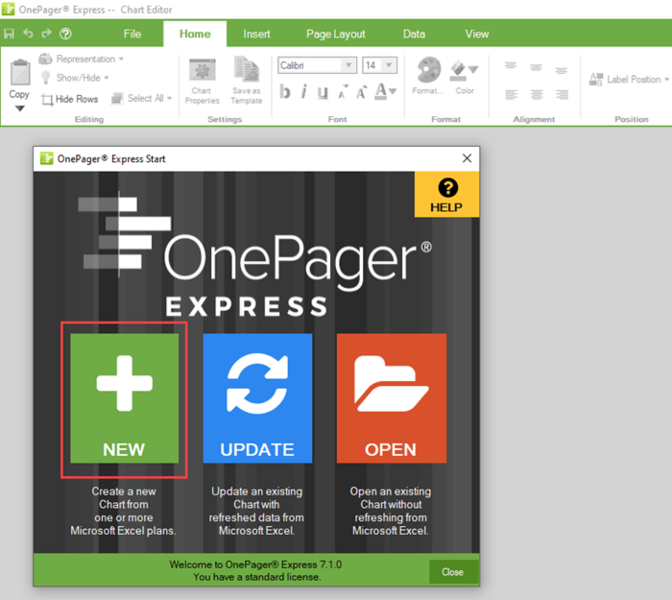This screenshot has width=672, height=600.
Task: Switch to the Home ribbon tab
Action: [x=195, y=34]
